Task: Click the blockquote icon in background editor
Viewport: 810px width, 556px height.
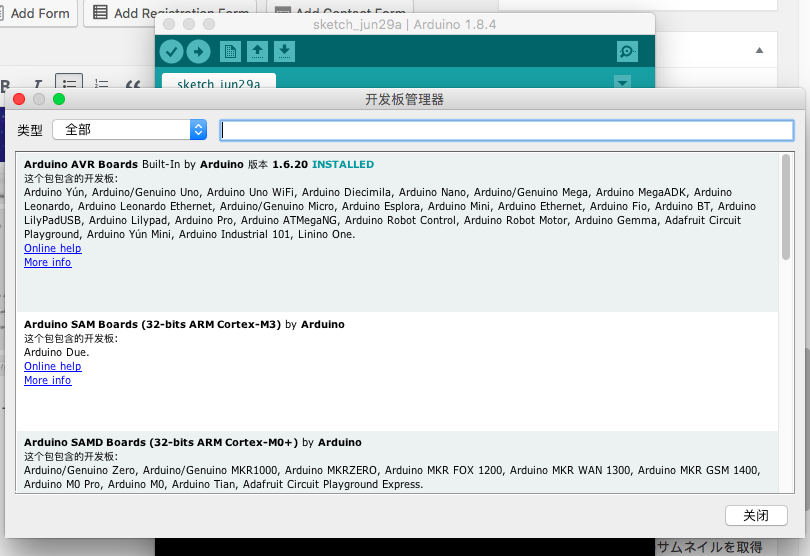Action: coord(133,84)
